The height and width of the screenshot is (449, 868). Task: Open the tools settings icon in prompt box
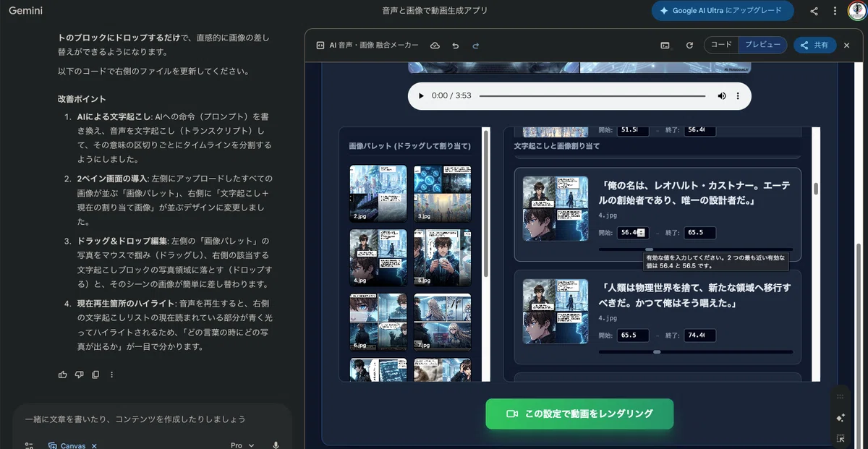[29, 445]
